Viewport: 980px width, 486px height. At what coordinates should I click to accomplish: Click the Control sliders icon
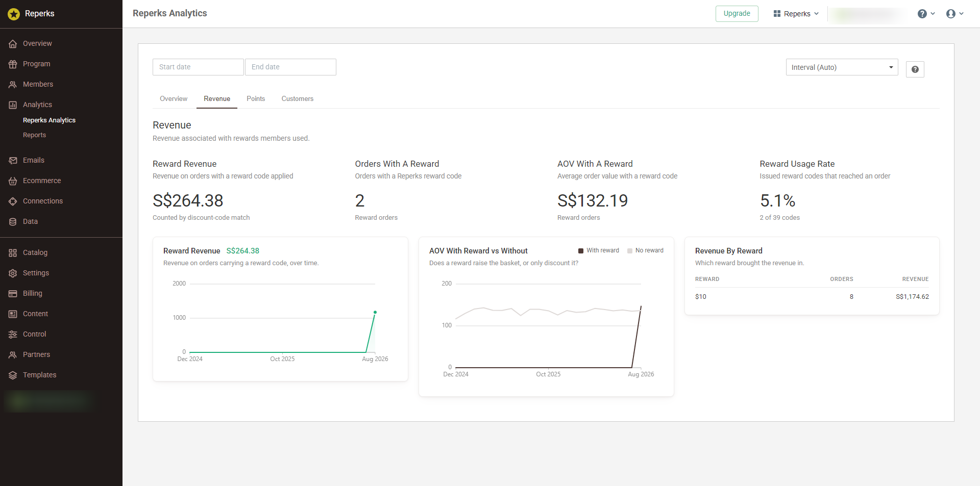tap(13, 335)
